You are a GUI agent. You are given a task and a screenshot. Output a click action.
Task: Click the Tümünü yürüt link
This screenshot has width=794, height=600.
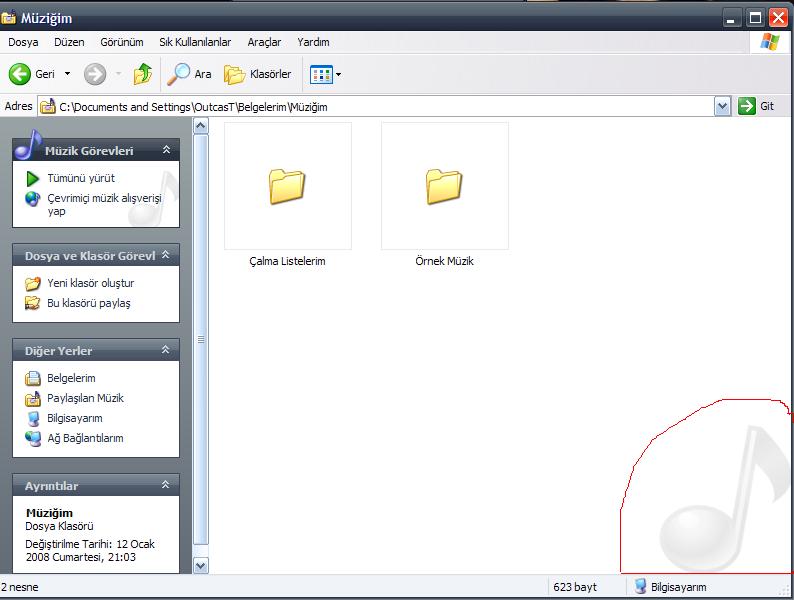point(81,178)
